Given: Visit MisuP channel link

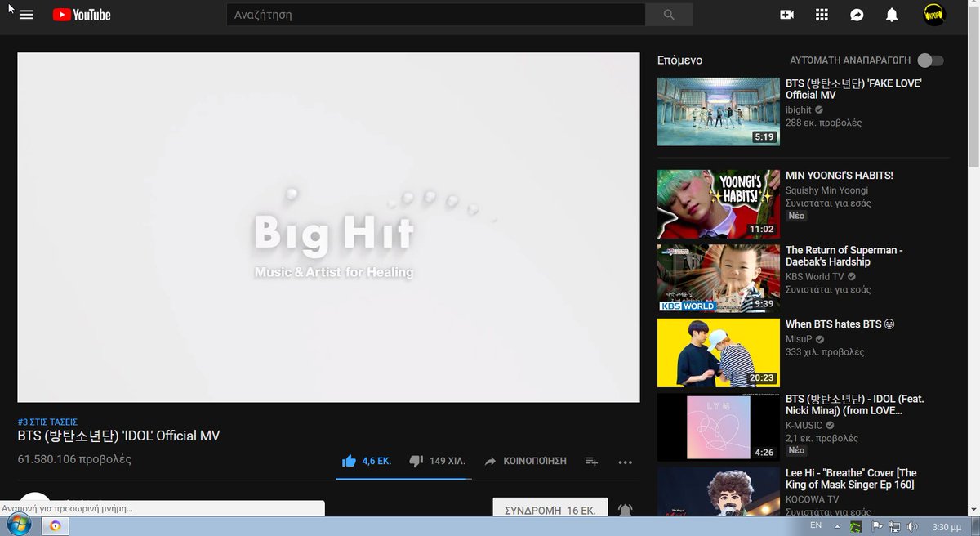Looking at the screenshot, I should (799, 339).
